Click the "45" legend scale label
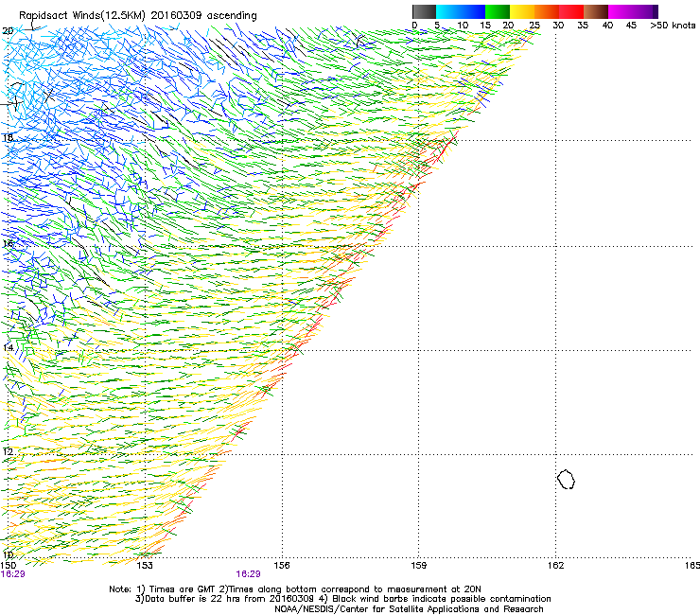This screenshot has height=615, width=700. click(x=631, y=26)
